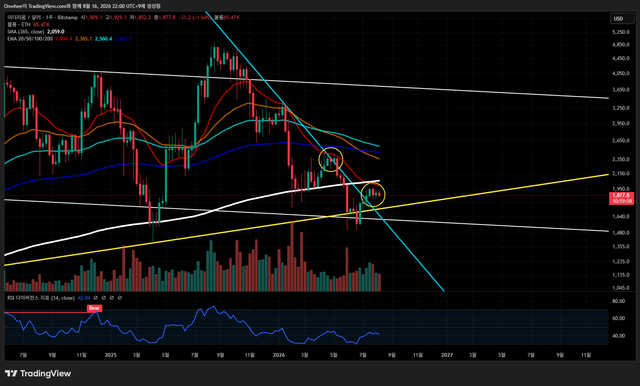
Task: Click the teal EMA value 2,560.4
Action: click(104, 38)
